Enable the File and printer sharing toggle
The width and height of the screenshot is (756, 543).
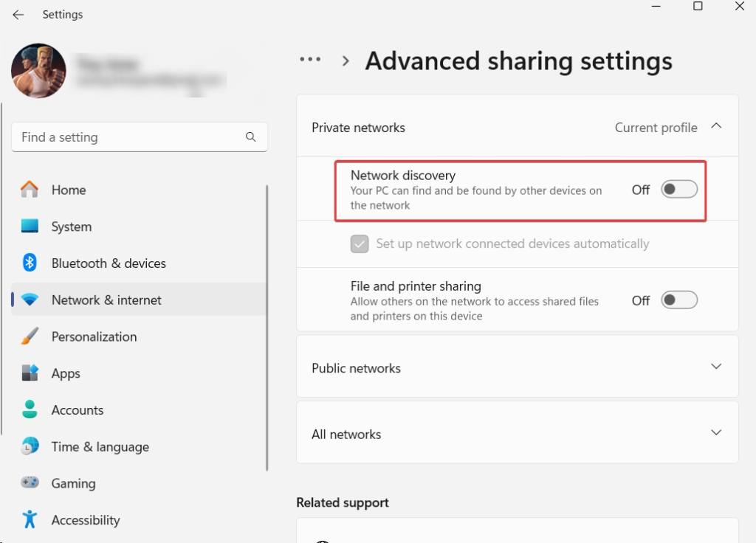tap(678, 300)
